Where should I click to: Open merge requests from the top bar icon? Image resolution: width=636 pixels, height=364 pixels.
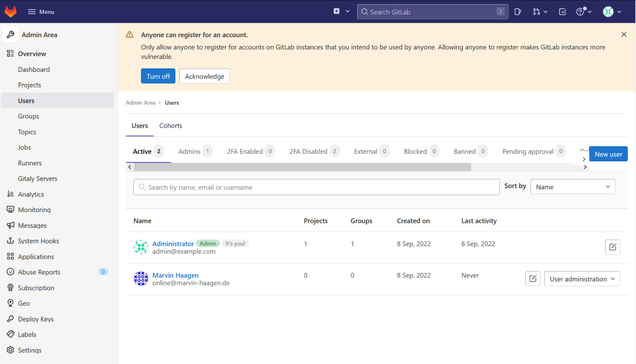click(537, 11)
